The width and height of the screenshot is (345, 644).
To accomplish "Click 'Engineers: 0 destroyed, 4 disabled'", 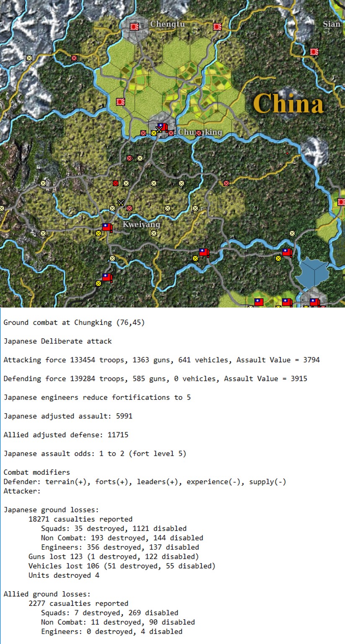I will tap(112, 632).
